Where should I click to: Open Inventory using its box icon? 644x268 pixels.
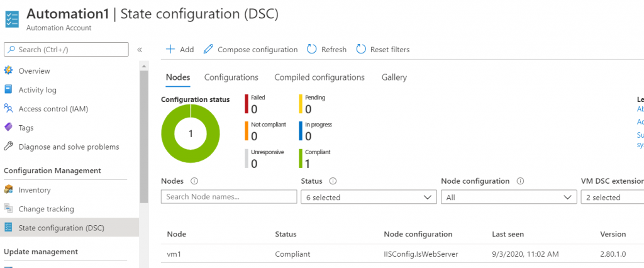tap(9, 190)
